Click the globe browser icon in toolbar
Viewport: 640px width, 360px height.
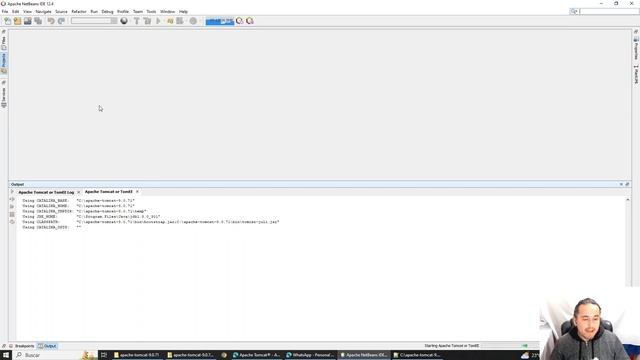[x=124, y=21]
